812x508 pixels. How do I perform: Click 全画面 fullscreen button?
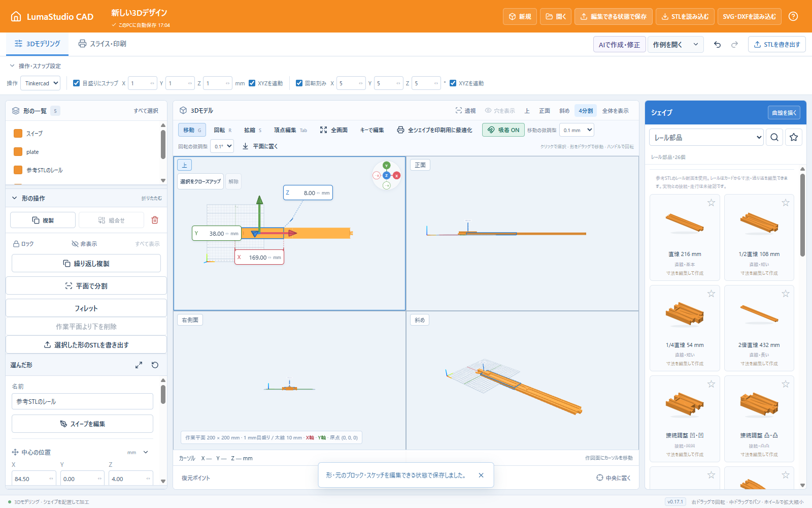[x=334, y=130]
